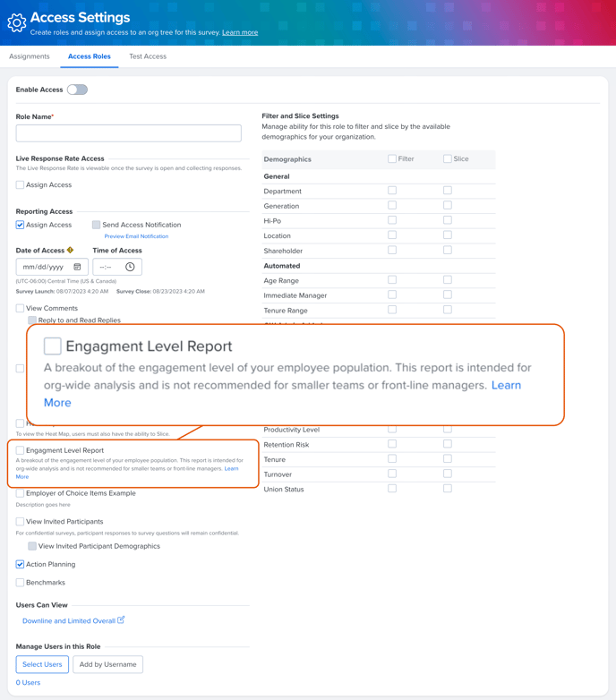616x700 pixels.
Task: Open Preview Email Notification link
Action: point(136,236)
